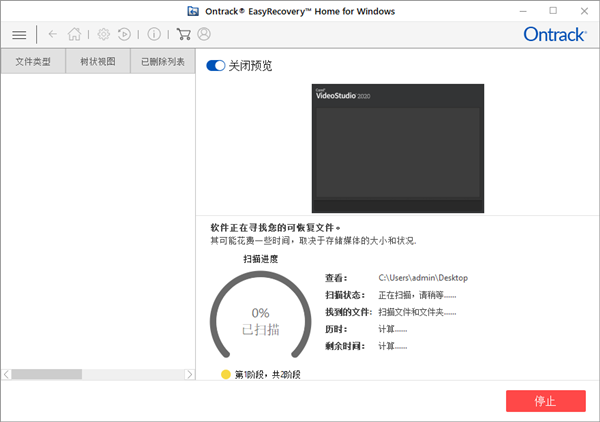Switch to the 文件类型 tab

click(33, 61)
